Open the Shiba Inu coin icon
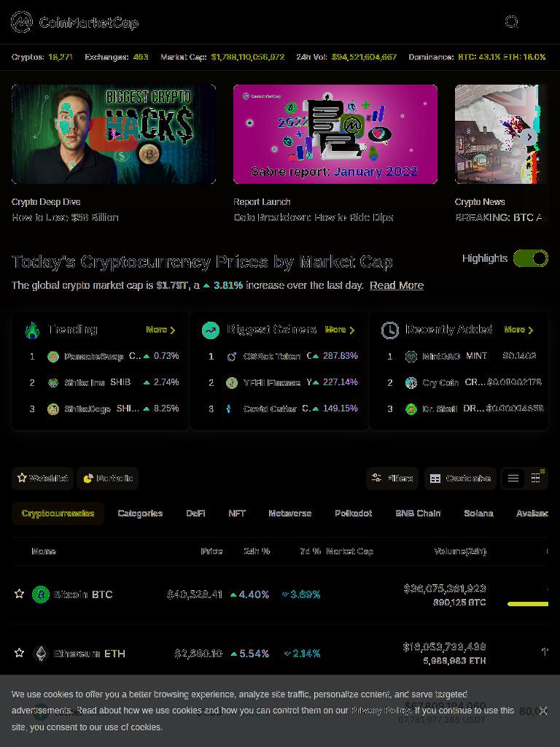This screenshot has height=747, width=560. point(53,382)
